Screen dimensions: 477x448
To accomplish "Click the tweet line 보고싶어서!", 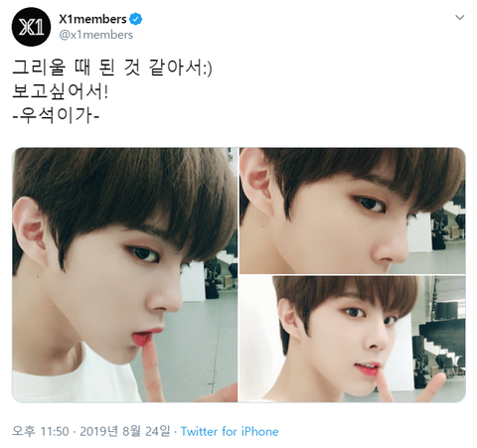I will coord(61,91).
